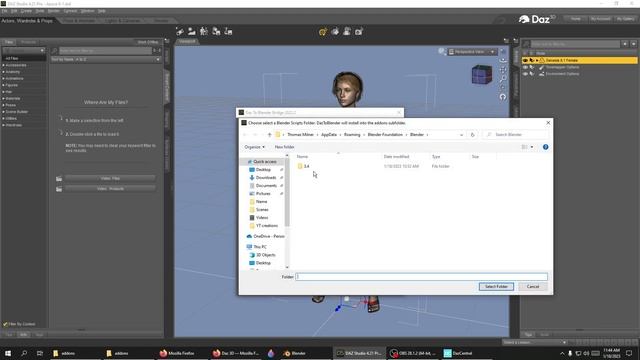Click the orbit viewport control icon
The image size is (640, 360).
click(x=503, y=60)
